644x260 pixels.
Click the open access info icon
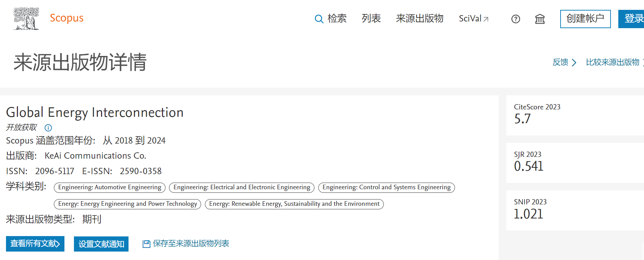coord(48,128)
